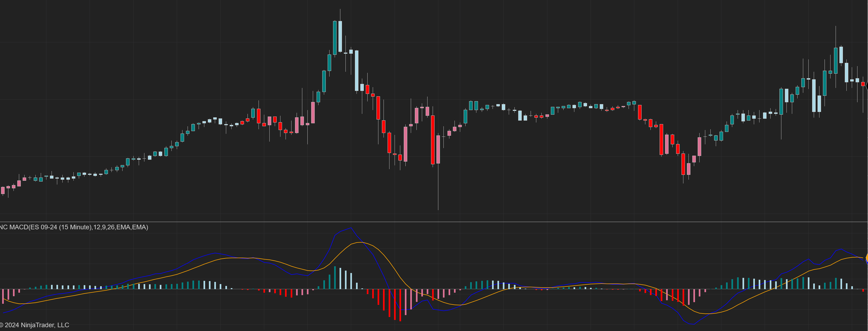Click the NinjaTrader, LLC copyright text

pyautogui.click(x=35, y=325)
